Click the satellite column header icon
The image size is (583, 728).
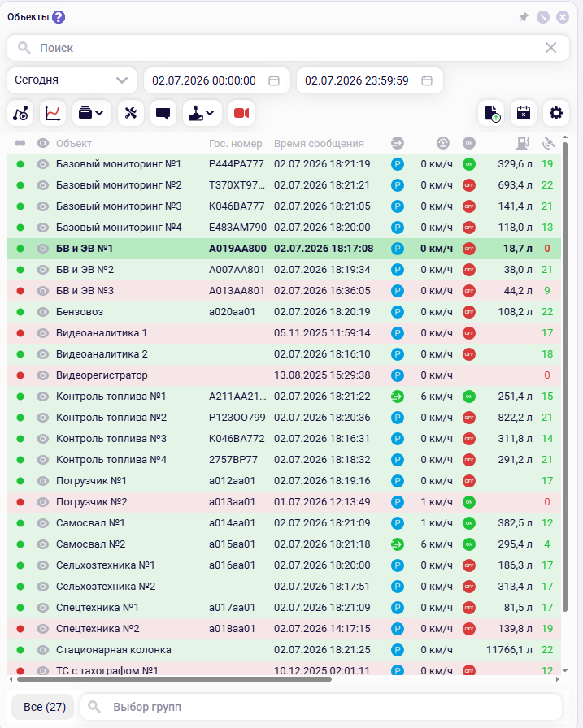click(x=549, y=144)
